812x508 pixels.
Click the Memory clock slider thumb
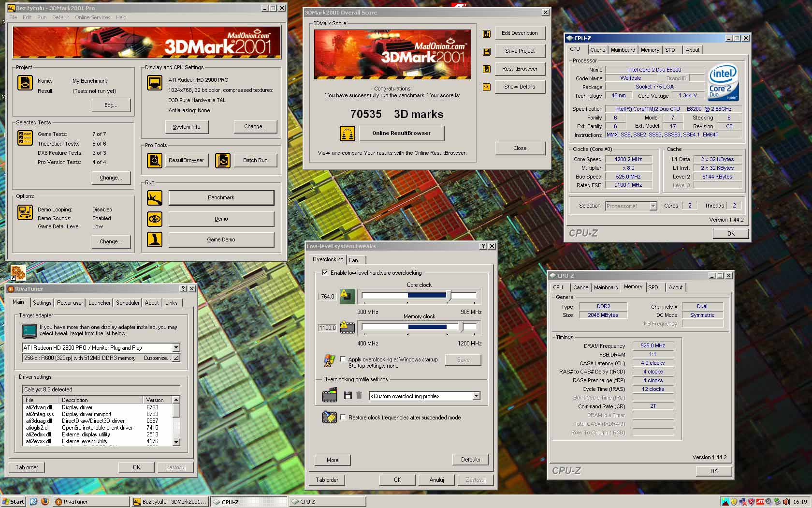pyautogui.click(x=462, y=327)
